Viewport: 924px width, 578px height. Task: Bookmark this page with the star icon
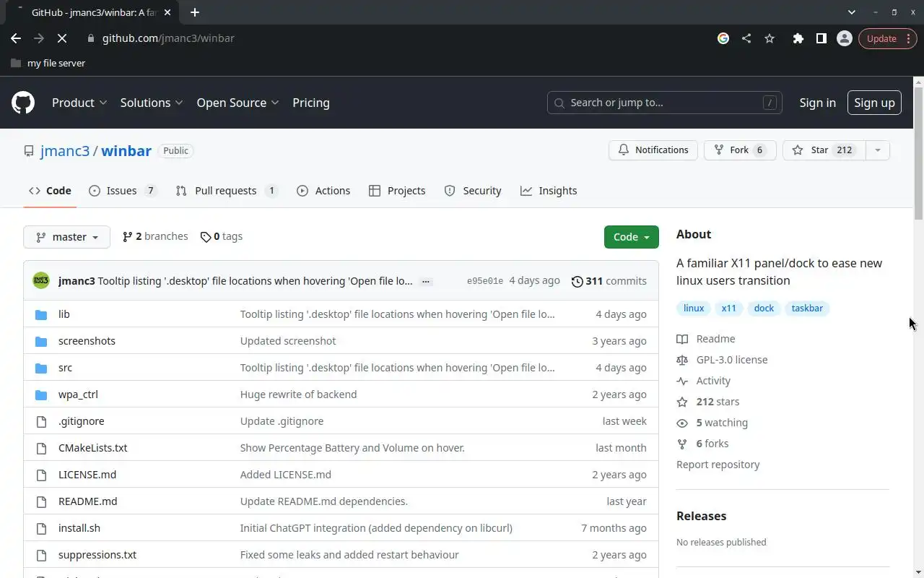pyautogui.click(x=770, y=38)
